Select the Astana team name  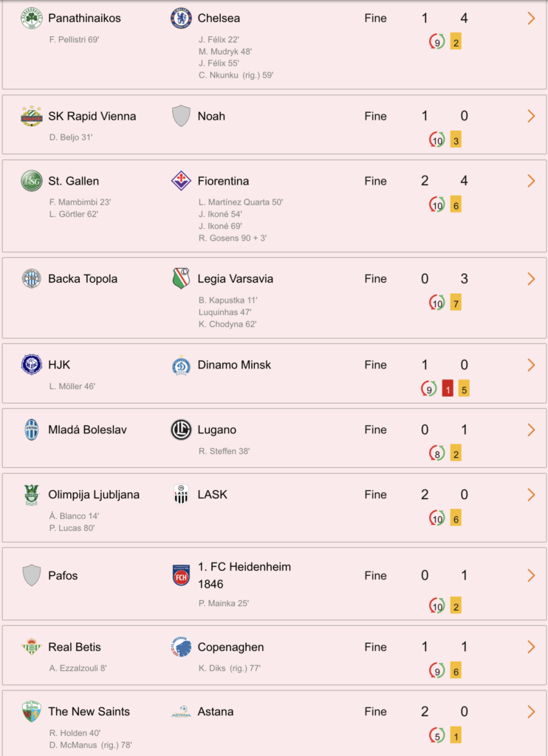pos(215,712)
